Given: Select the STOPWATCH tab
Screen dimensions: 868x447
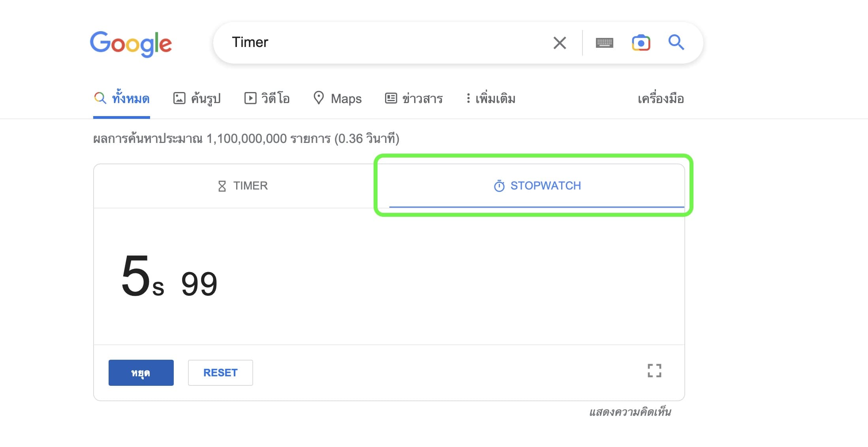Looking at the screenshot, I should 537,186.
